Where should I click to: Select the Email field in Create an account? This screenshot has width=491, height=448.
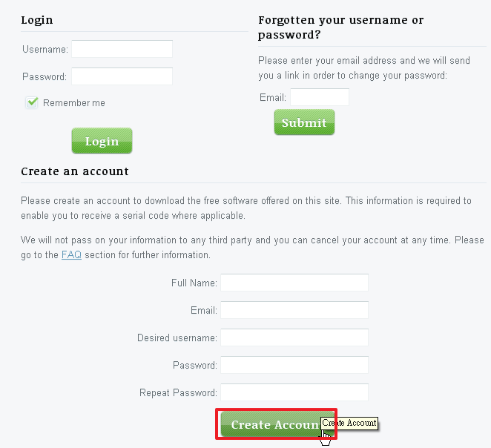294,310
